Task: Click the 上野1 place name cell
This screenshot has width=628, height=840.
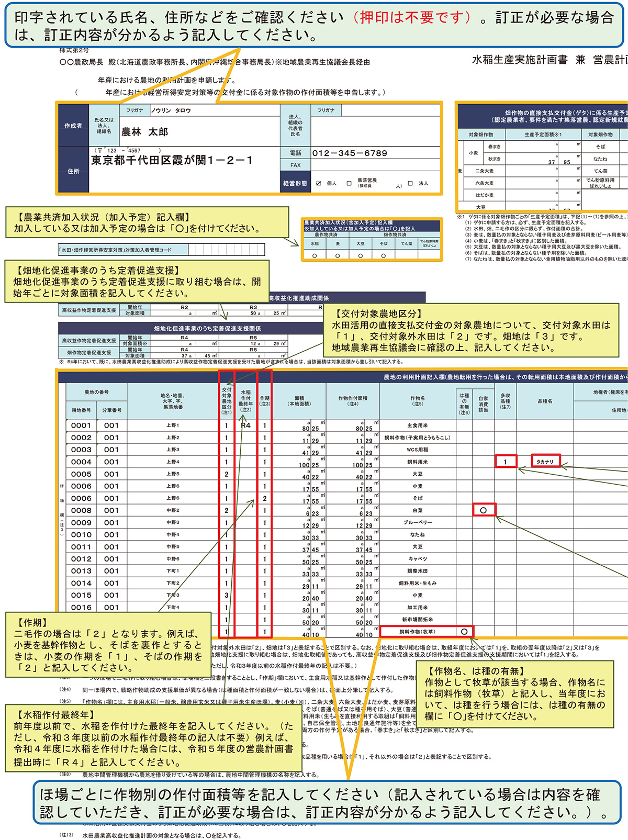Action: click(x=173, y=425)
